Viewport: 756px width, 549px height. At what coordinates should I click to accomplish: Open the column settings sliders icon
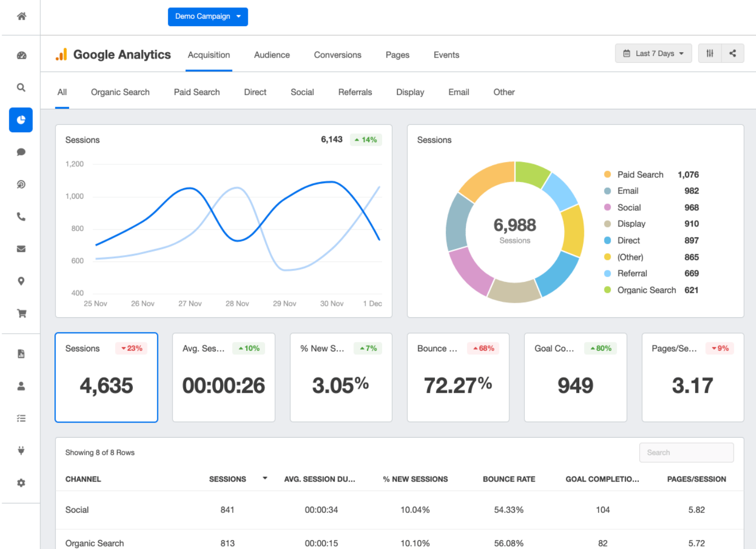(x=709, y=53)
